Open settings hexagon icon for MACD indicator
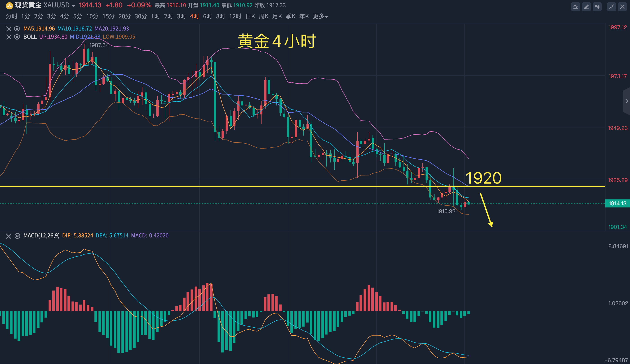 click(x=17, y=236)
